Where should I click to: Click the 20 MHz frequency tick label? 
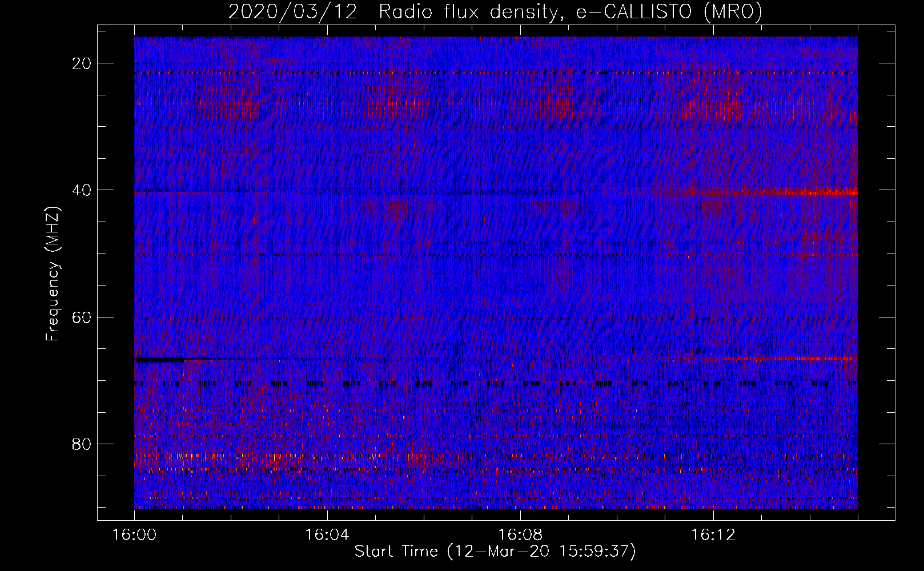click(x=82, y=63)
